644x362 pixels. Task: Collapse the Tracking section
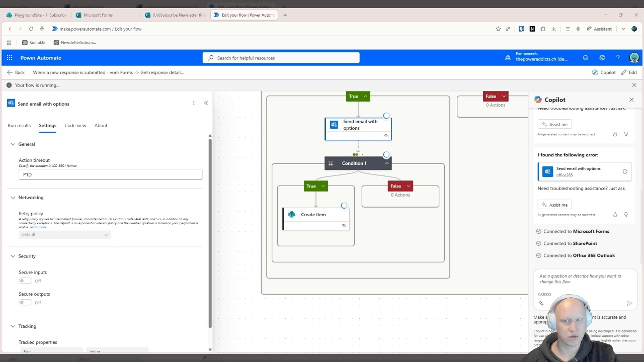tap(13, 326)
